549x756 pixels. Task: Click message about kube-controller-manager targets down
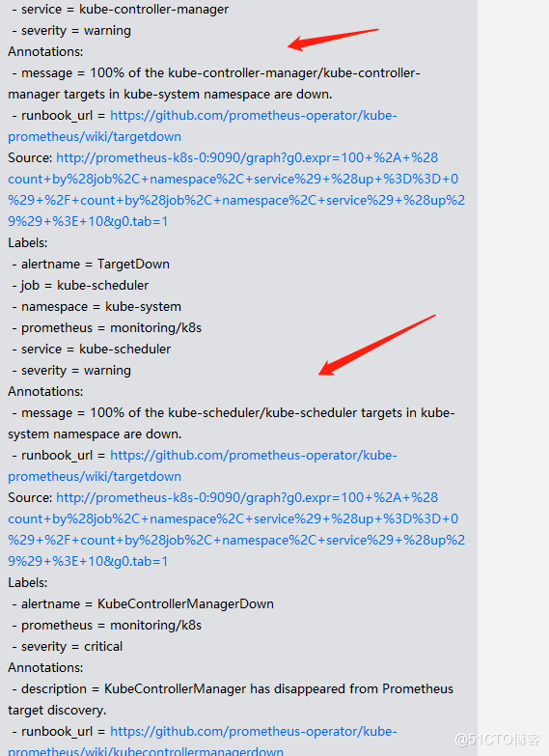(214, 83)
